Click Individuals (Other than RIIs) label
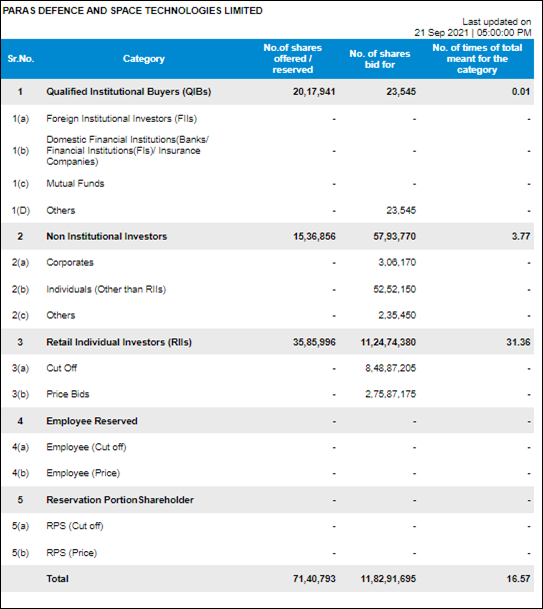543x609 pixels. pos(106,289)
